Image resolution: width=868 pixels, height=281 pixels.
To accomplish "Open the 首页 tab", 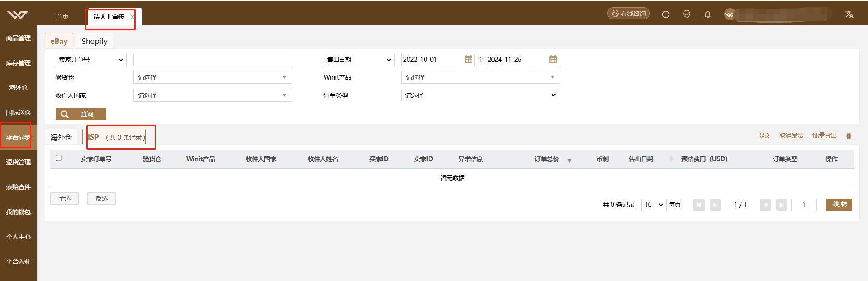I will tap(62, 17).
